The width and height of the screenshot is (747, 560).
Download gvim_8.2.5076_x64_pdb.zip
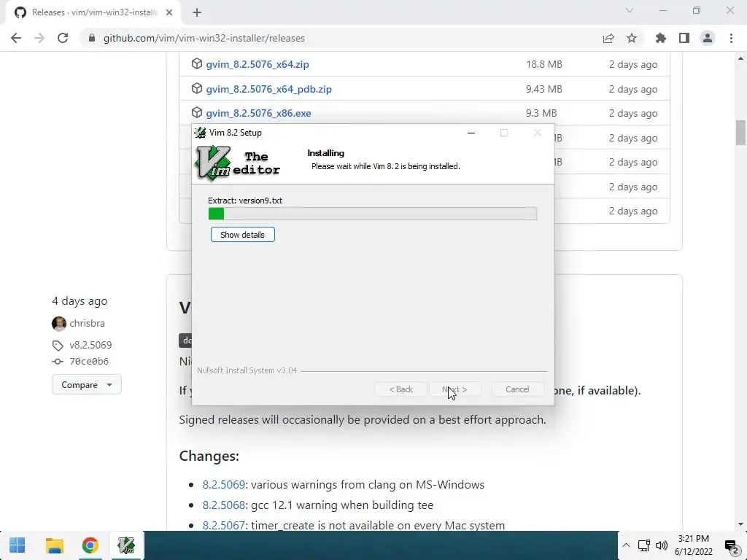[268, 89]
